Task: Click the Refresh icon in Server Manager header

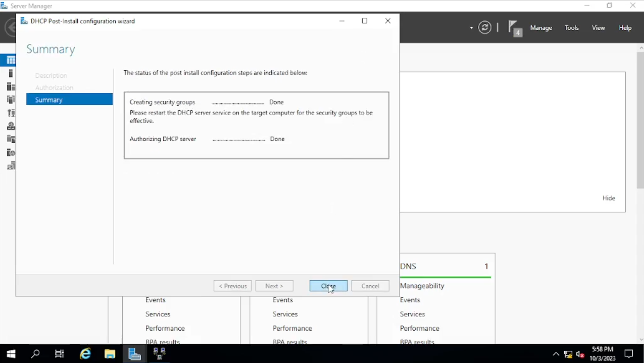Action: point(485,28)
